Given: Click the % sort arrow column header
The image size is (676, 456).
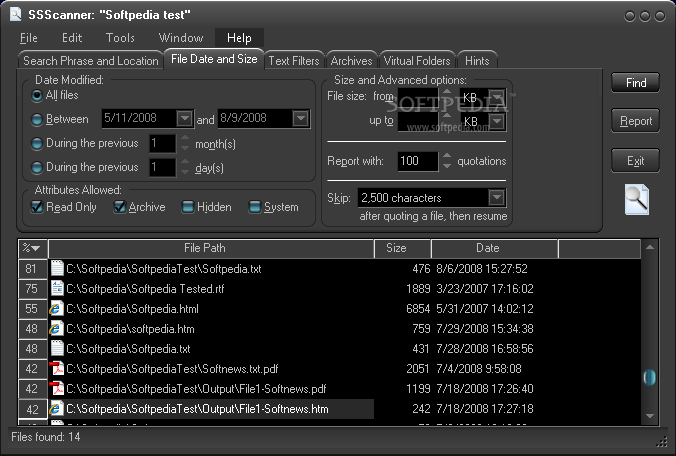Looking at the screenshot, I should (x=32, y=248).
